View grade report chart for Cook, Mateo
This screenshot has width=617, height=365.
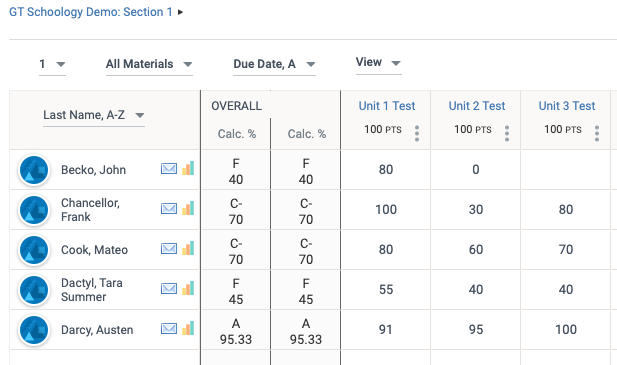[x=188, y=248]
